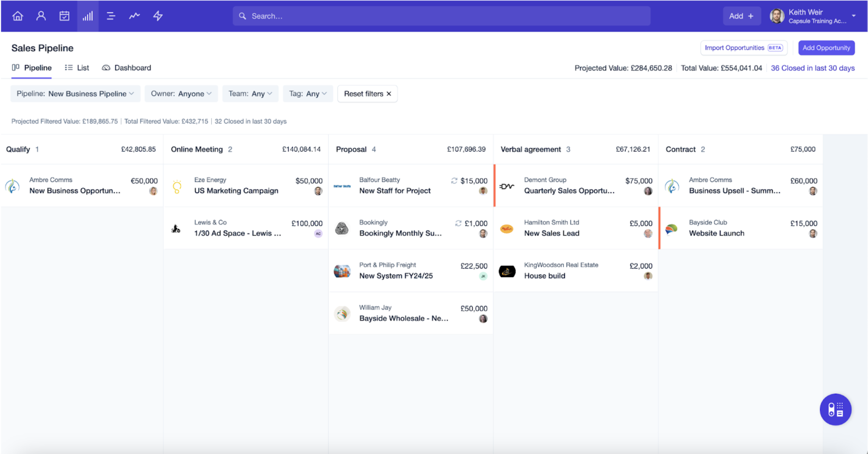The width and height of the screenshot is (868, 454).
Task: Open New Business Opportunity card
Action: (x=82, y=186)
